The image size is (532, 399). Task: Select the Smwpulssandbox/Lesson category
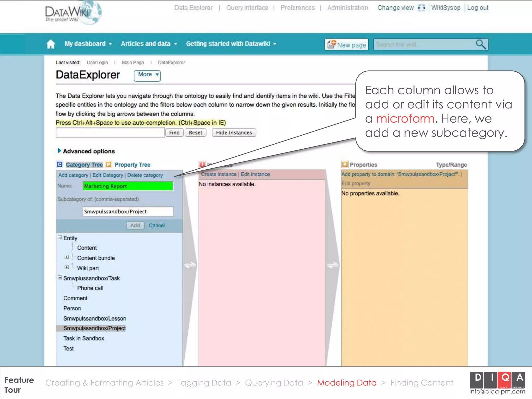click(x=95, y=318)
